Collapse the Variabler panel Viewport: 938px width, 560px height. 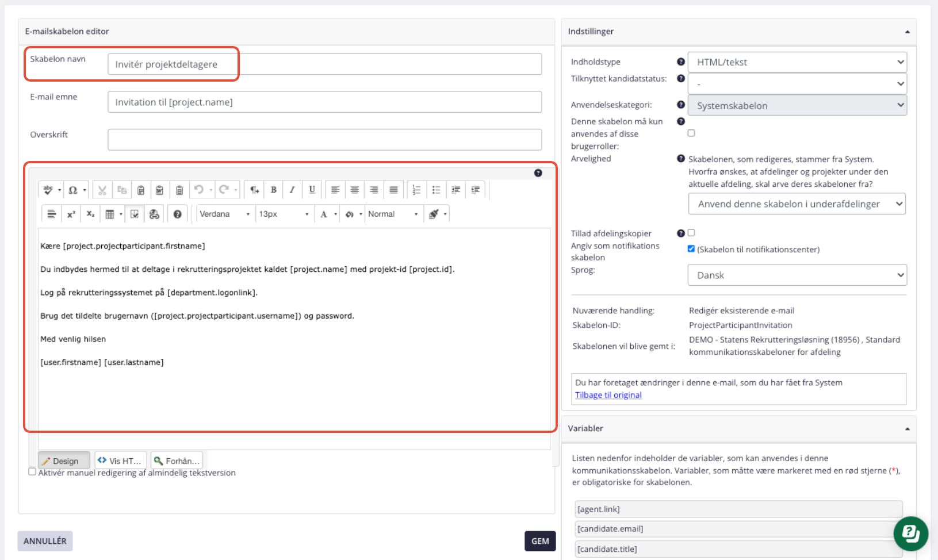[x=907, y=429]
